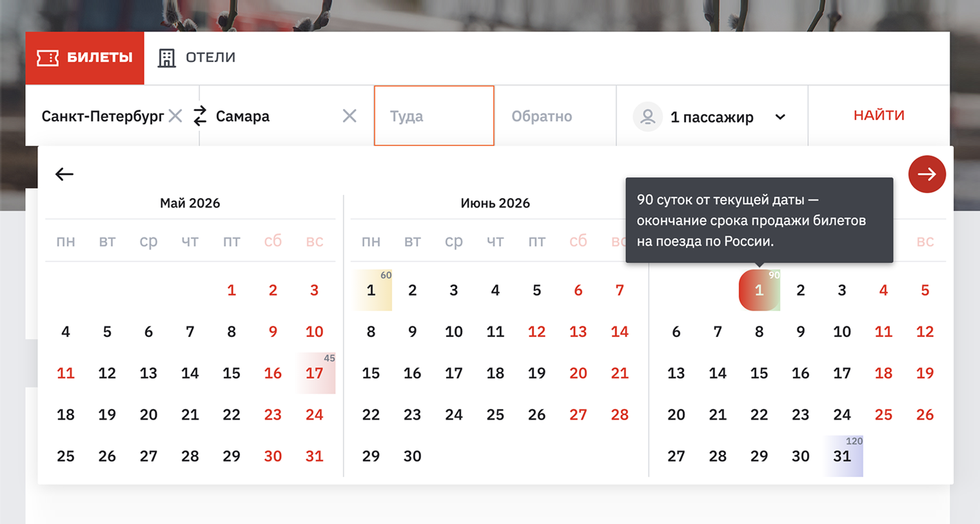Click the hotel building icon
Screen dimensions: 980x524
(x=167, y=58)
